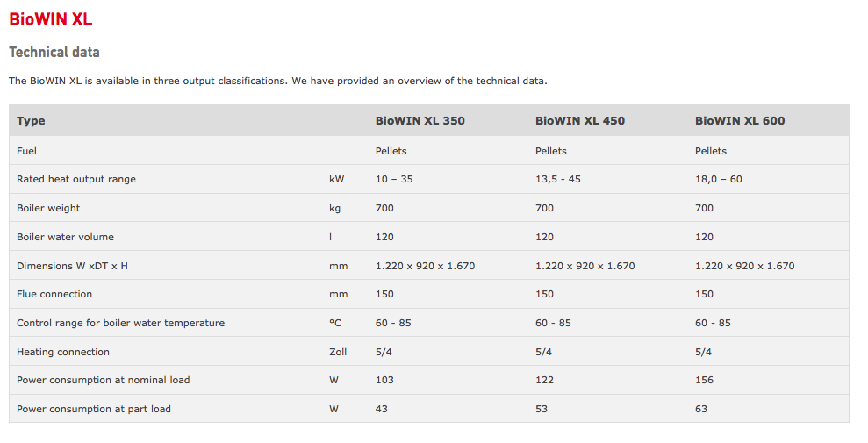Select the BioWIN XL 450 column header
The image size is (868, 443).
pos(579,121)
